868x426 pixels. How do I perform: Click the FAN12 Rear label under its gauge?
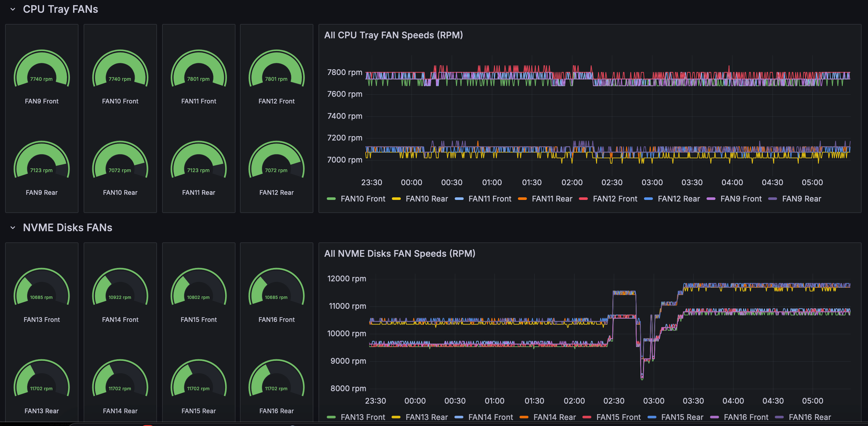276,193
